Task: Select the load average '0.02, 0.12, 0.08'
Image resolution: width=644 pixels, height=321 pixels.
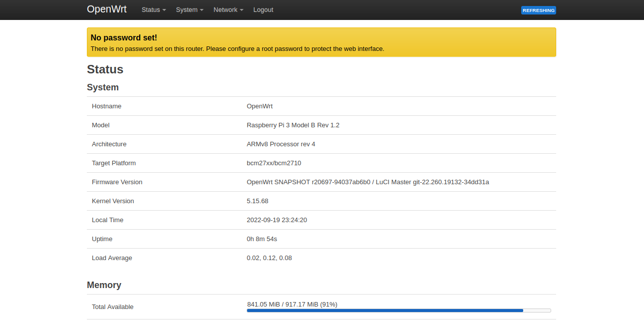Action: click(270, 258)
